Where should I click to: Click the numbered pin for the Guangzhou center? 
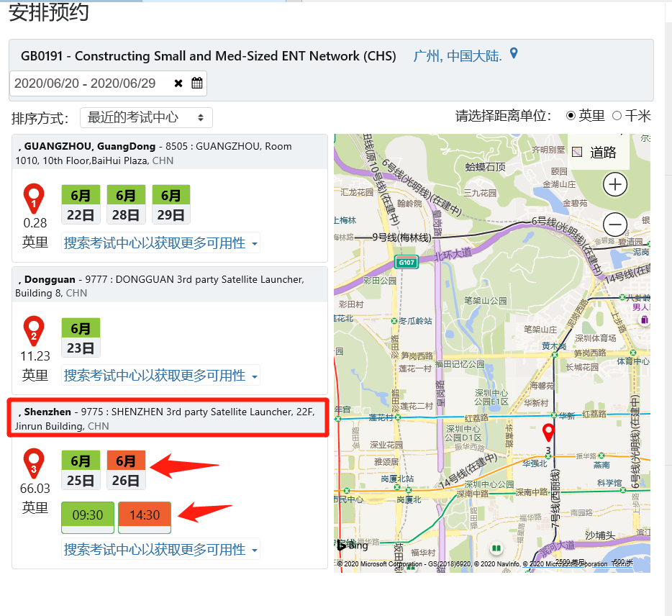(34, 199)
